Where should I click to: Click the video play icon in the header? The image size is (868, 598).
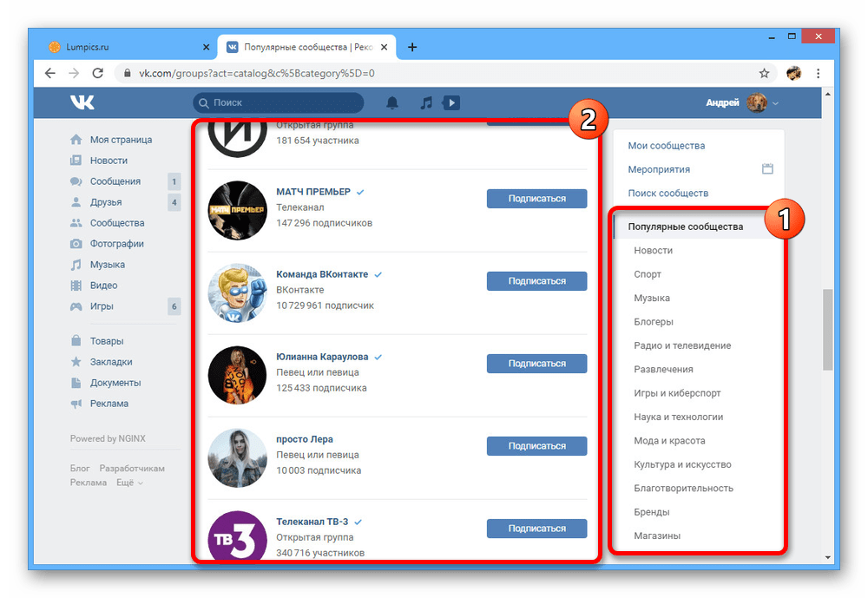click(x=451, y=102)
